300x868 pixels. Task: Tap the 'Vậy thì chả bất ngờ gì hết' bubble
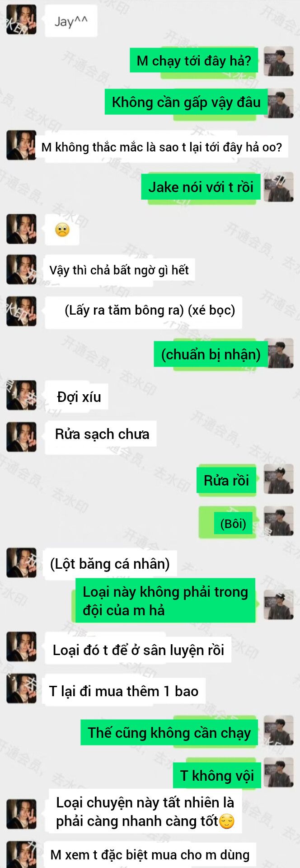pos(119,270)
